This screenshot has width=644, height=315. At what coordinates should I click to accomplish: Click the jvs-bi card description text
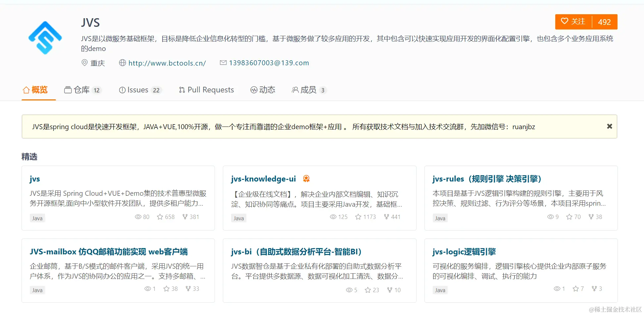[317, 271]
